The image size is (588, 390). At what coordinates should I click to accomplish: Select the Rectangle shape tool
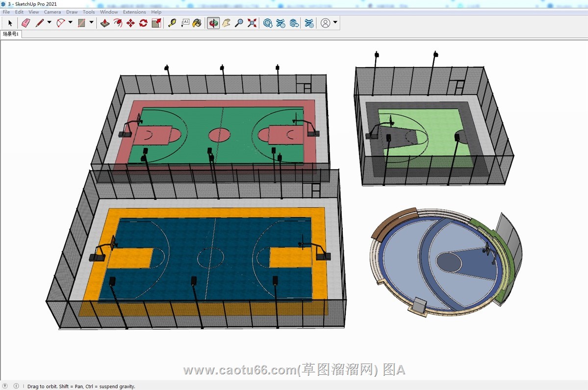(81, 23)
